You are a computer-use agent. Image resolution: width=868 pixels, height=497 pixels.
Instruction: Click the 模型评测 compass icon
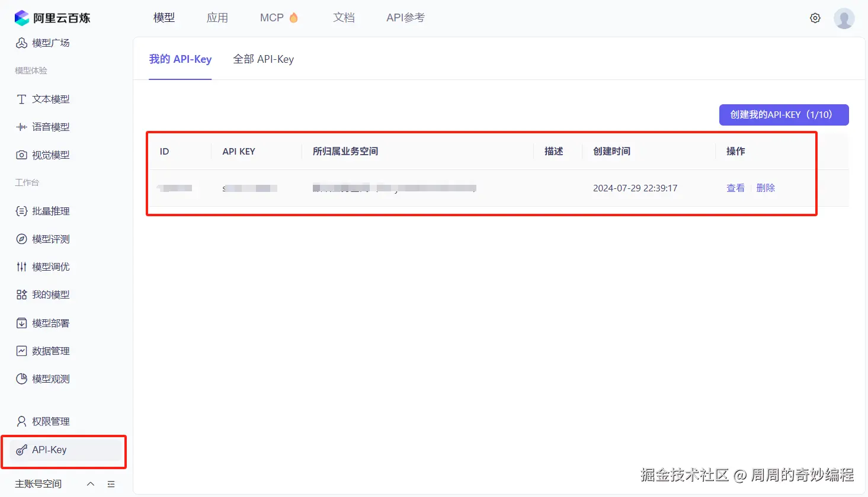tap(21, 239)
